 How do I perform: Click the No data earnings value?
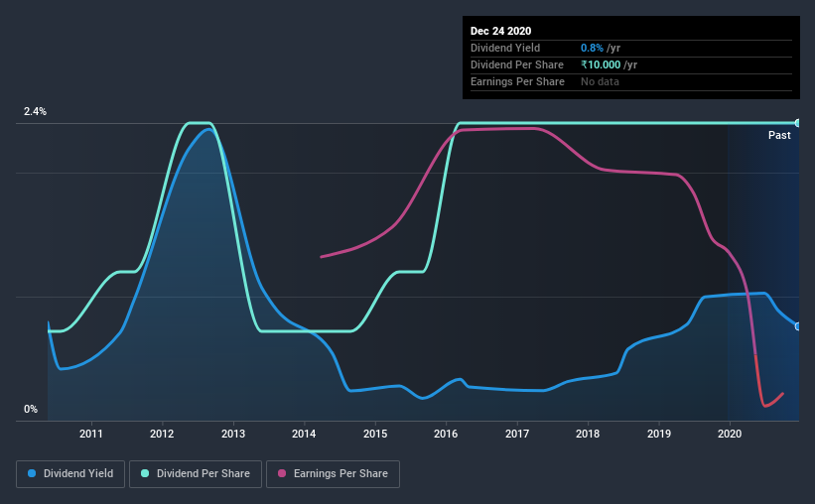tap(600, 81)
